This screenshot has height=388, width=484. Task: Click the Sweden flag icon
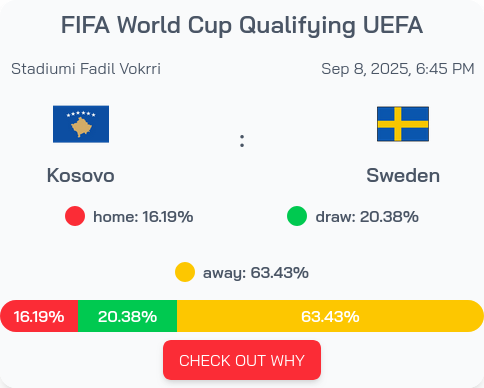click(403, 124)
